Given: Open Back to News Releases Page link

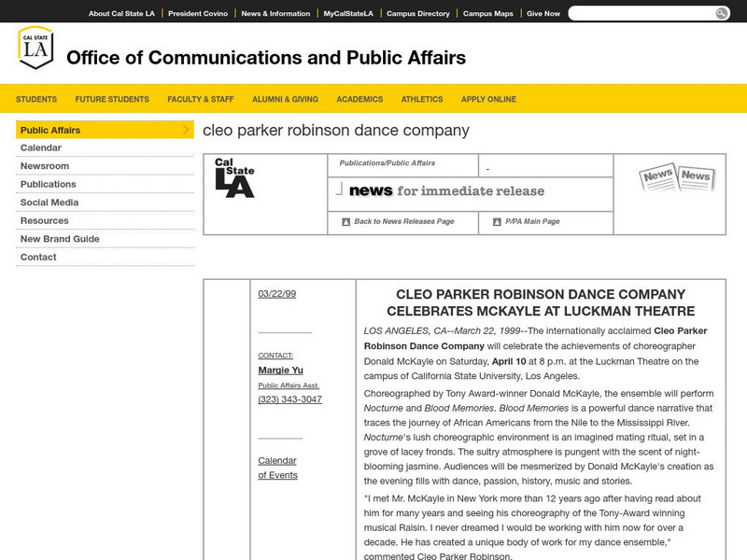Looking at the screenshot, I should (403, 222).
